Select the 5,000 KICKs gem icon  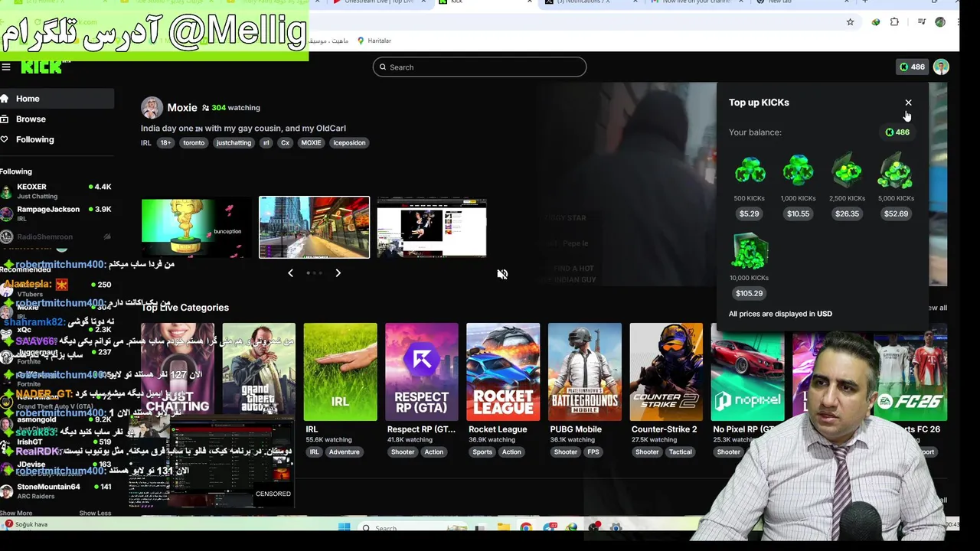[896, 171]
